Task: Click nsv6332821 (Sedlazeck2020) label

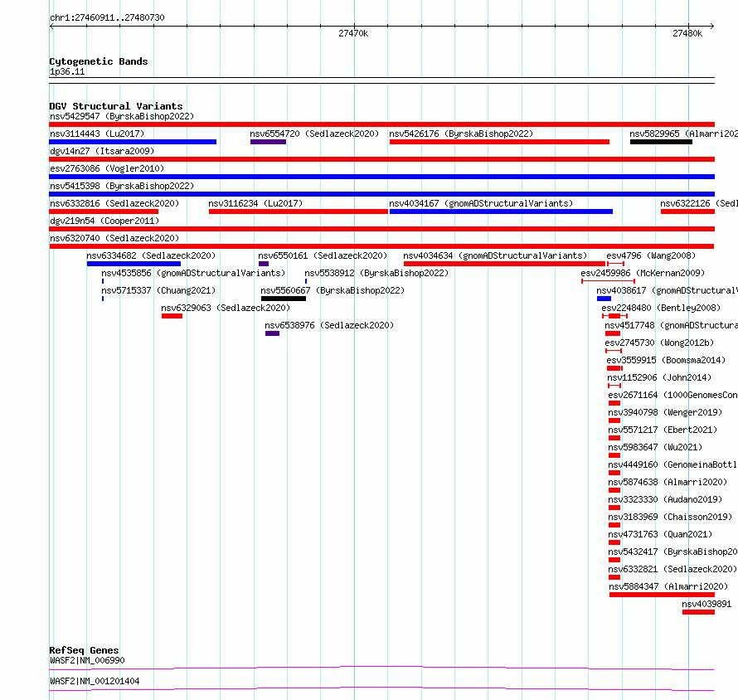Action: (x=672, y=569)
